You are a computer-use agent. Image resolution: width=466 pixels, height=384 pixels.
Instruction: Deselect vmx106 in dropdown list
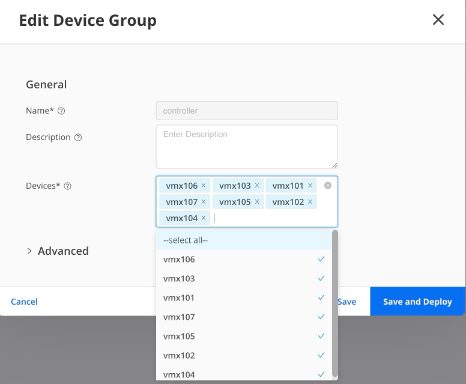(x=244, y=259)
